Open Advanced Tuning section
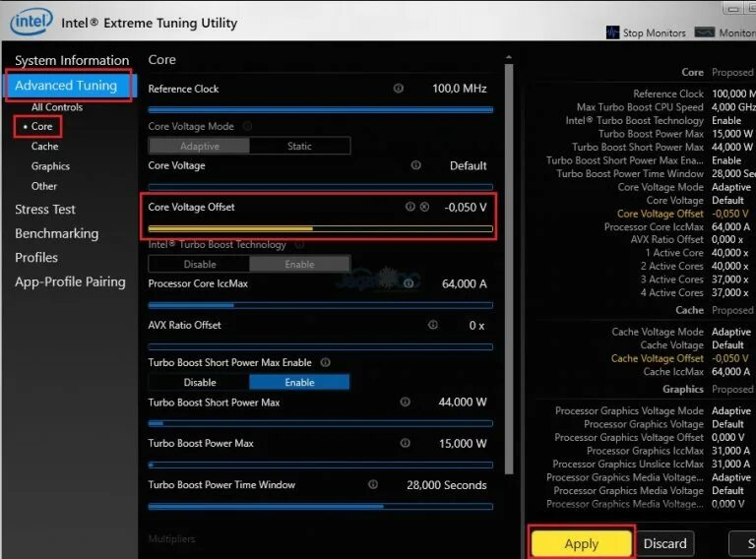The height and width of the screenshot is (559, 756). click(70, 86)
